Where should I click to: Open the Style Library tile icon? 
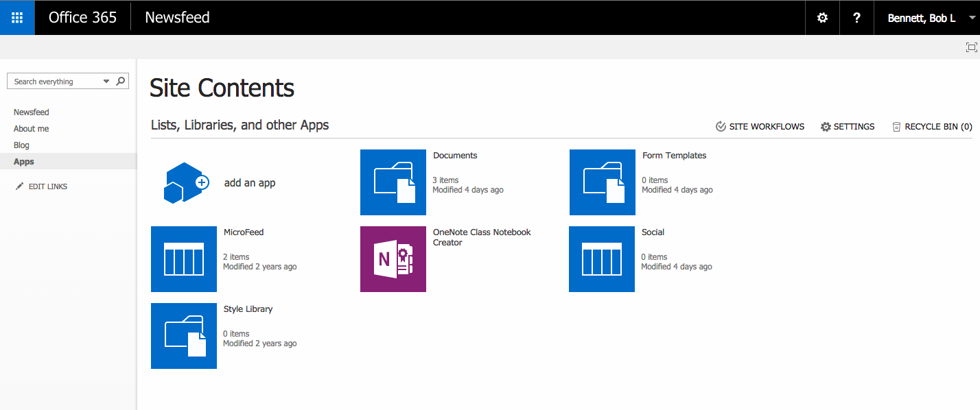tap(184, 336)
